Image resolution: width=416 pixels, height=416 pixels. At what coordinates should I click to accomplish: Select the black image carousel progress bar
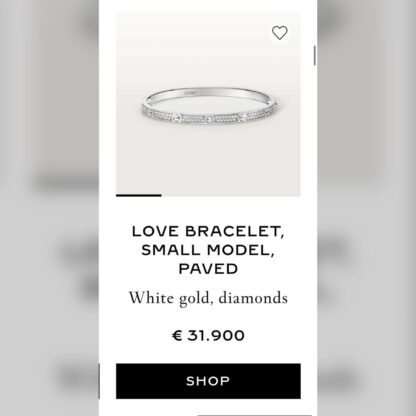139,195
